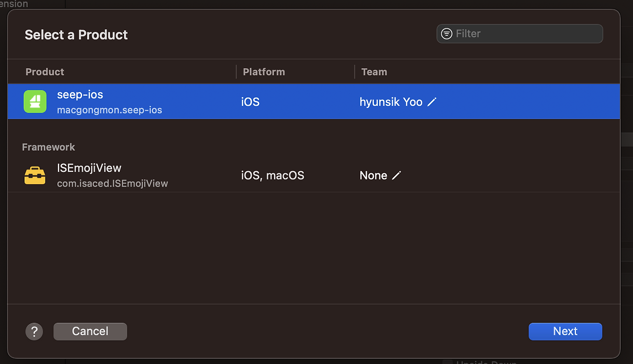Open help with the question mark button
Viewport: 633px width, 364px height.
[34, 331]
